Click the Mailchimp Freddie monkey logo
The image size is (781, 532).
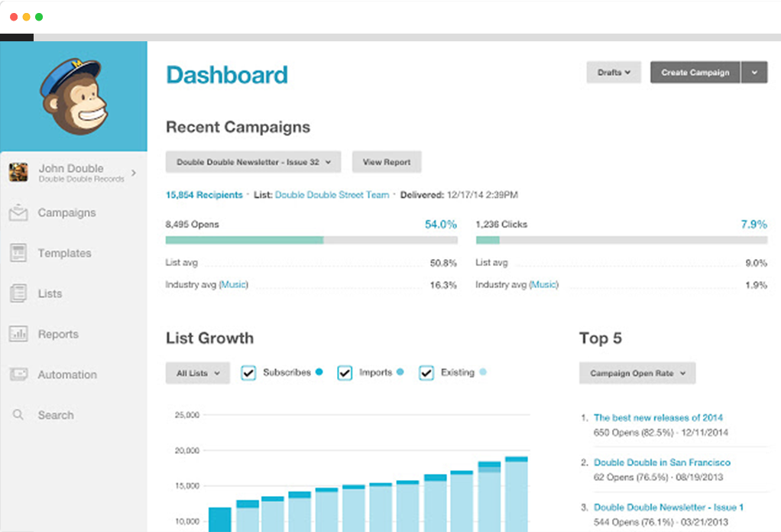coord(74,96)
